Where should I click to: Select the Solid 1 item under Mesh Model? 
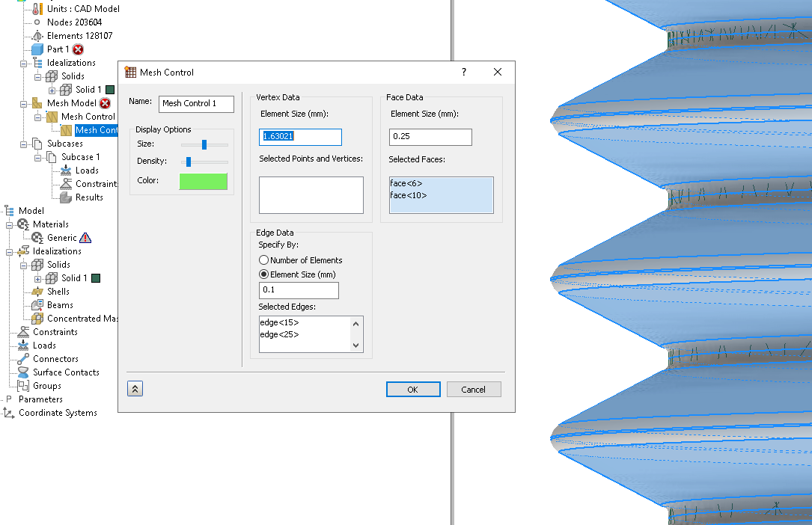coord(88,89)
